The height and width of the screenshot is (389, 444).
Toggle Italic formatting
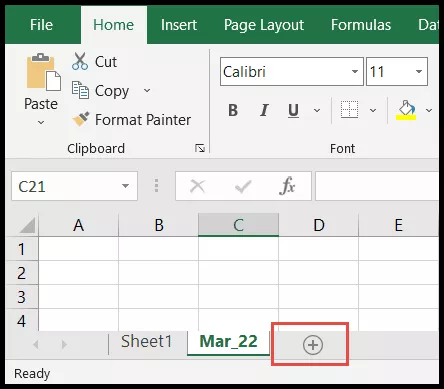(264, 110)
